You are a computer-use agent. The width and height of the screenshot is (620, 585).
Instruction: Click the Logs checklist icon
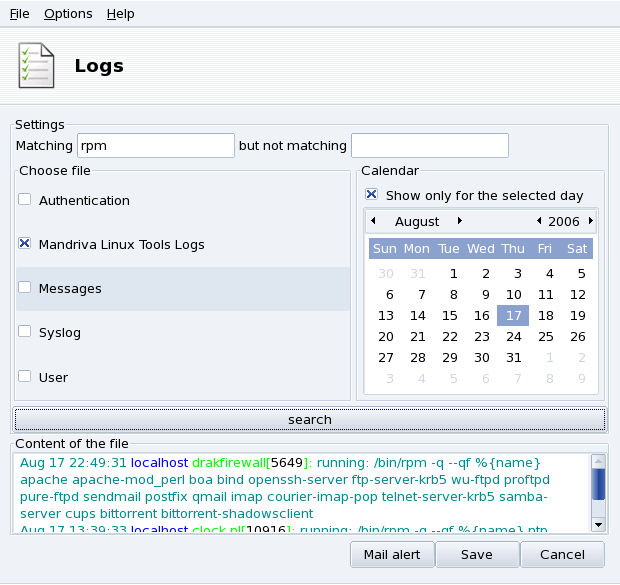tap(37, 66)
